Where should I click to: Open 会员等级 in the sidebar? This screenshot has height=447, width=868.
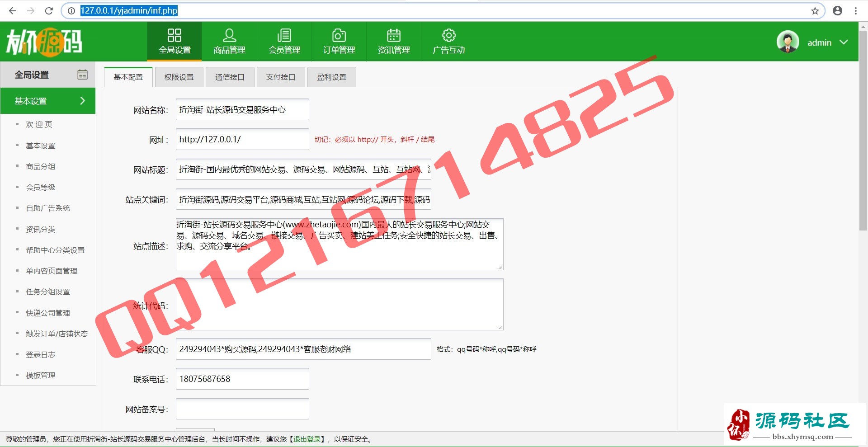pyautogui.click(x=40, y=187)
